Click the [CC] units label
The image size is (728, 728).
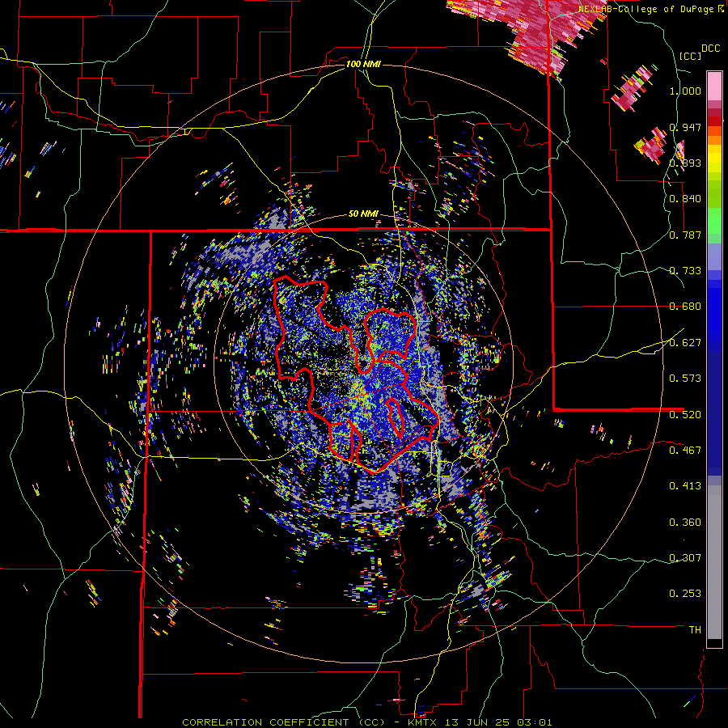[690, 56]
